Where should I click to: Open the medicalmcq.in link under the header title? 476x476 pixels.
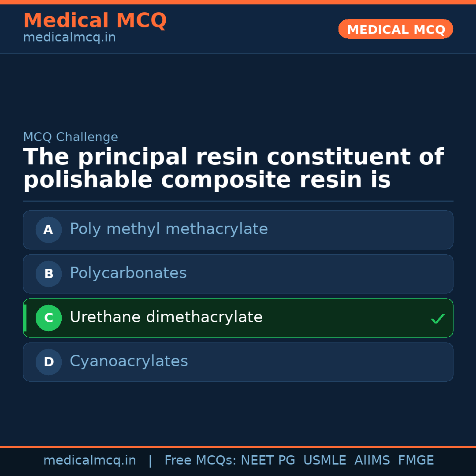pyautogui.click(x=69, y=38)
